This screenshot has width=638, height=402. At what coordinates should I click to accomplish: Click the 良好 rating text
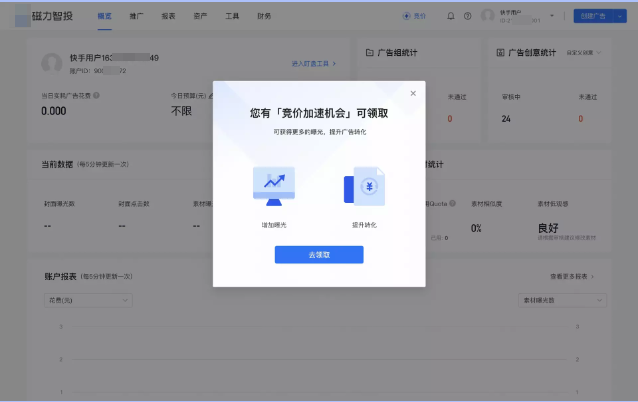(548, 228)
